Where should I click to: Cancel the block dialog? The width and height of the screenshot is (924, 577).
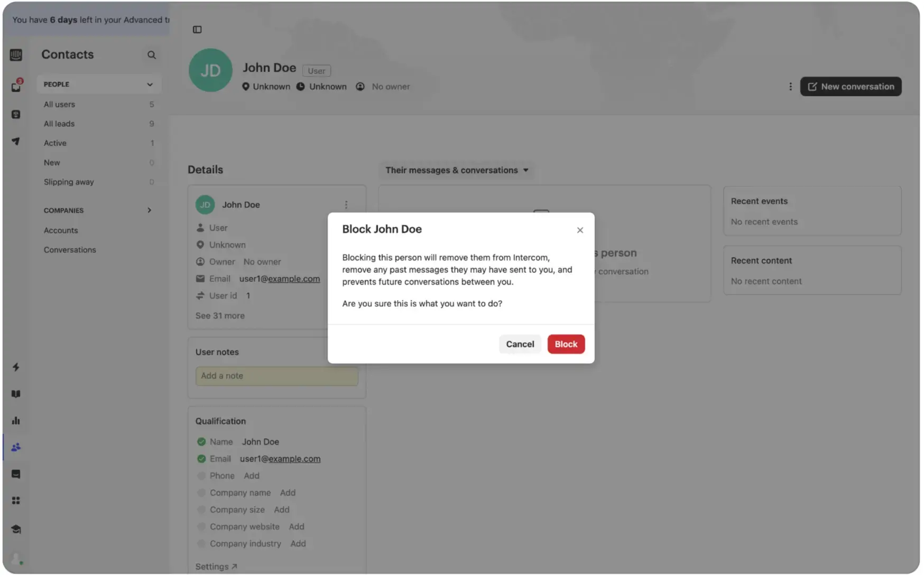point(520,344)
